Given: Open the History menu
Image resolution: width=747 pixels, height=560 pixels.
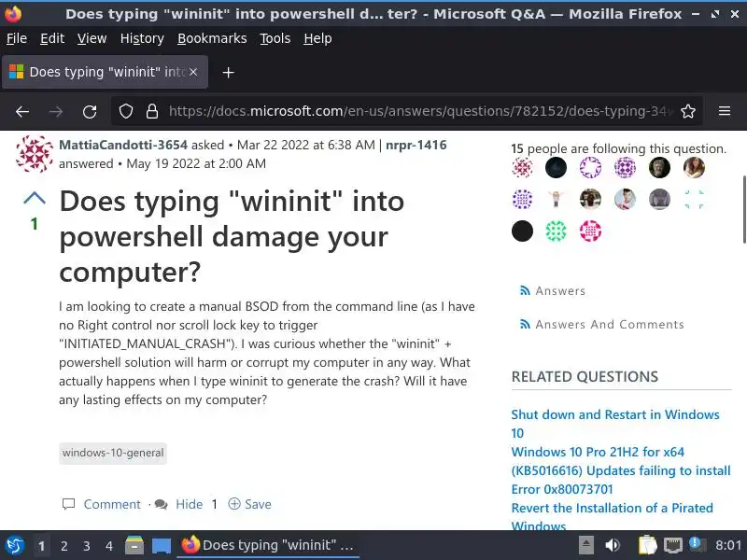Looking at the screenshot, I should coord(142,38).
